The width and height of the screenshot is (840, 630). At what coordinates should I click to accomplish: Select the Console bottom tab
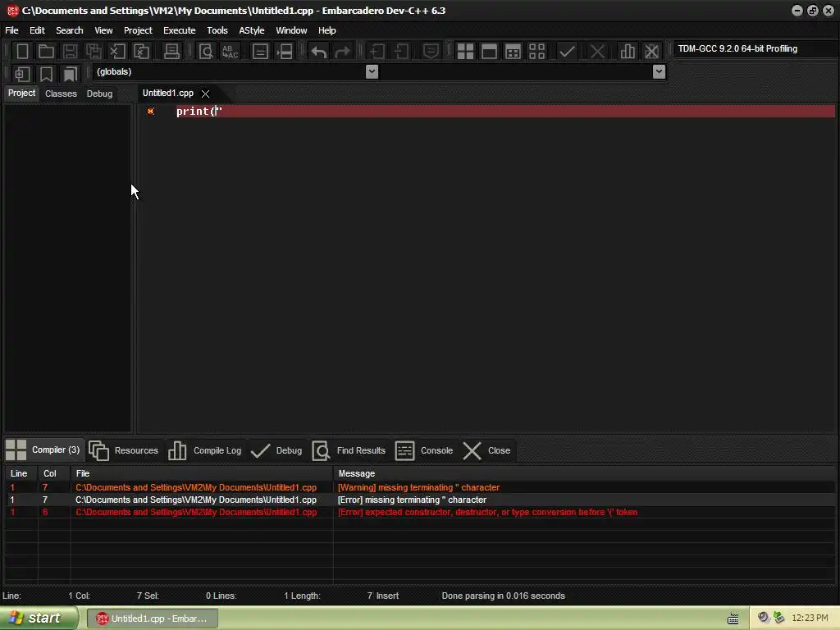(x=424, y=450)
